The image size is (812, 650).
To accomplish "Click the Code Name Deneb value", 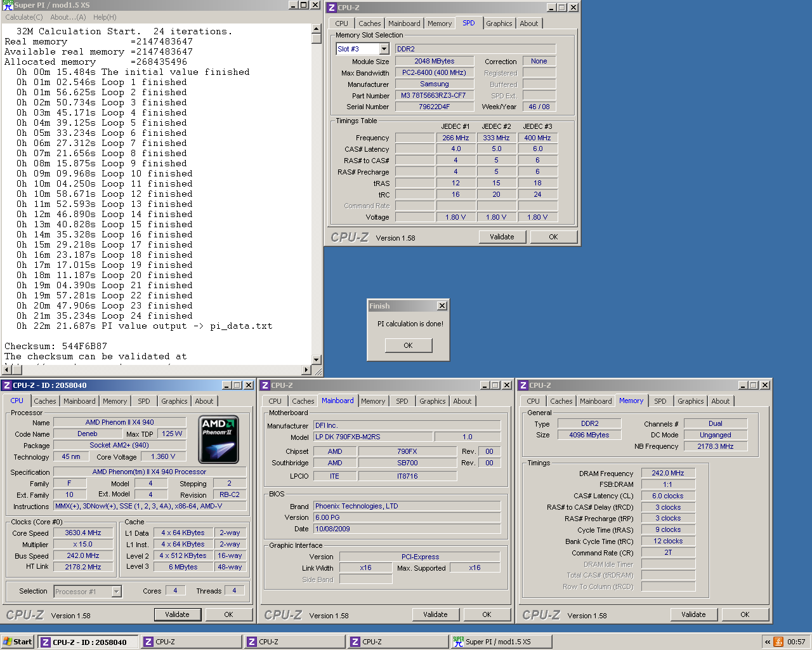I will (x=88, y=434).
